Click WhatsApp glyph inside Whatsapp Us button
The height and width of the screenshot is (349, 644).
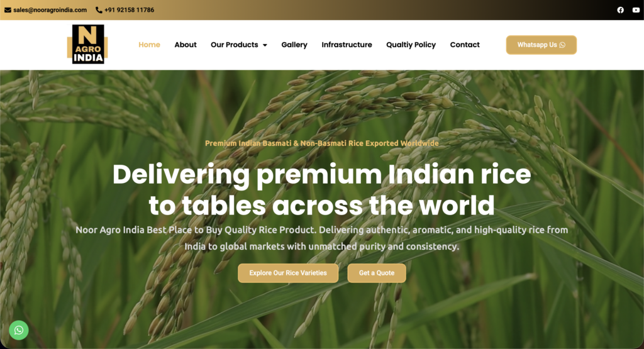pos(562,45)
